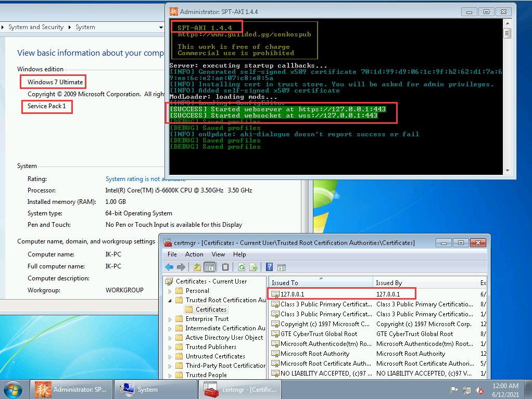The image size is (532, 399).
Task: Click the Export List toolbar icon
Action: tap(254, 267)
